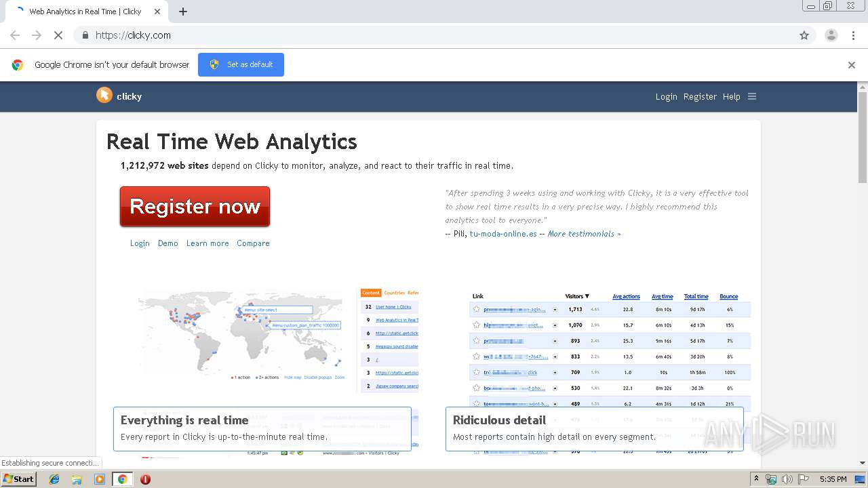Viewport: 868px width, 488px height.
Task: Show hidden system tray icons
Action: 756,479
